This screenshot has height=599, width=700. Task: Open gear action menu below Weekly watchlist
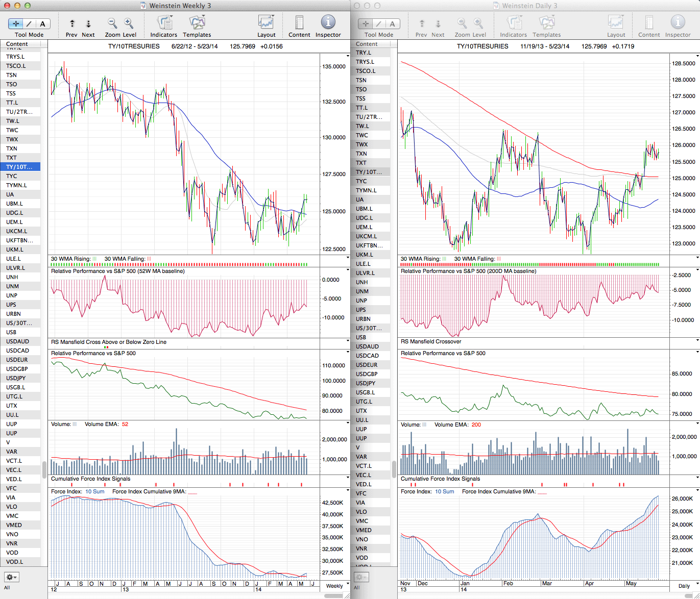[x=11, y=577]
